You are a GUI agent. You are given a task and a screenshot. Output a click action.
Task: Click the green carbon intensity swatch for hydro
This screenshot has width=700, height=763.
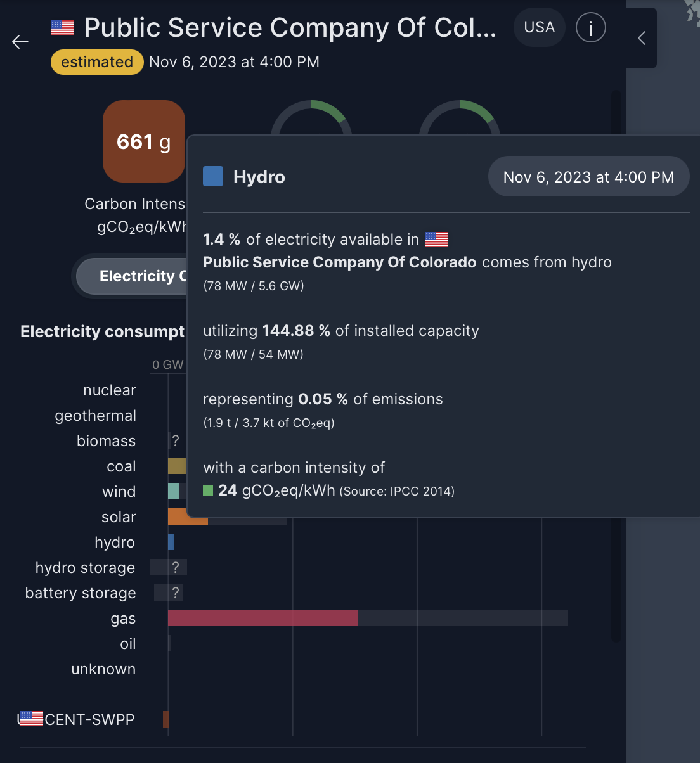[207, 490]
